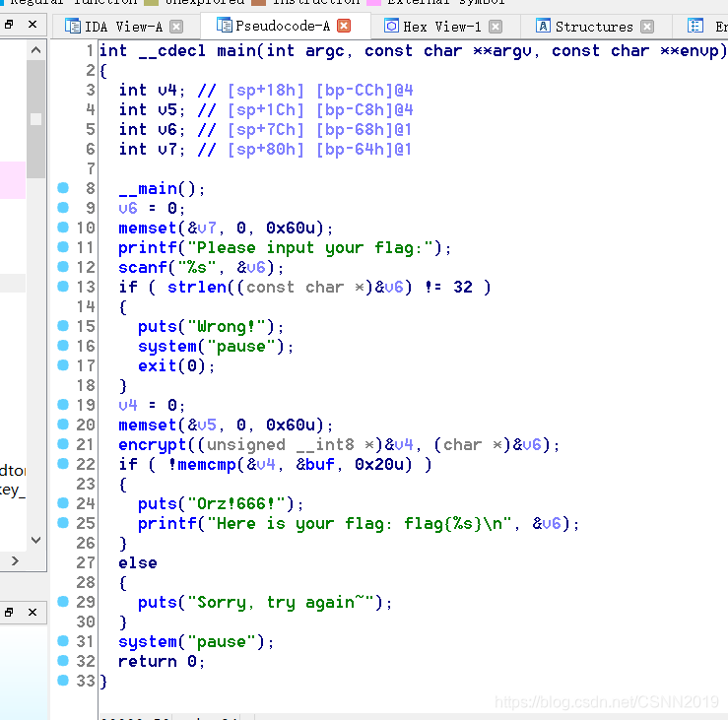Click the encrypt function call
This screenshot has width=728, height=720.
point(153,445)
